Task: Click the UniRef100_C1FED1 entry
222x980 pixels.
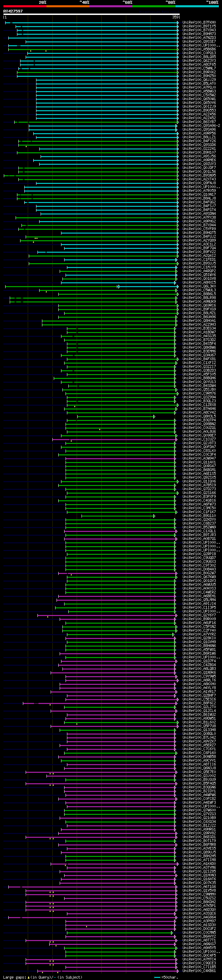Action: click(x=199, y=259)
